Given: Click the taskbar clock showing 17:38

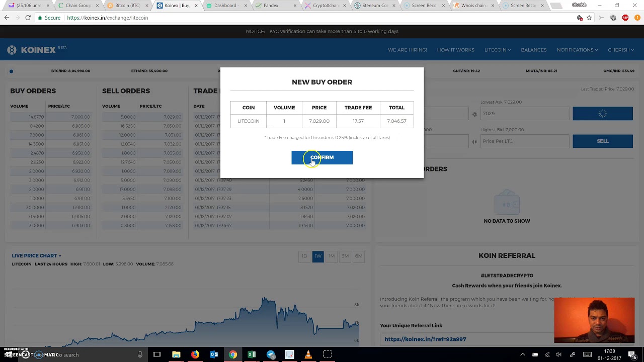Looking at the screenshot, I should pyautogui.click(x=609, y=354).
